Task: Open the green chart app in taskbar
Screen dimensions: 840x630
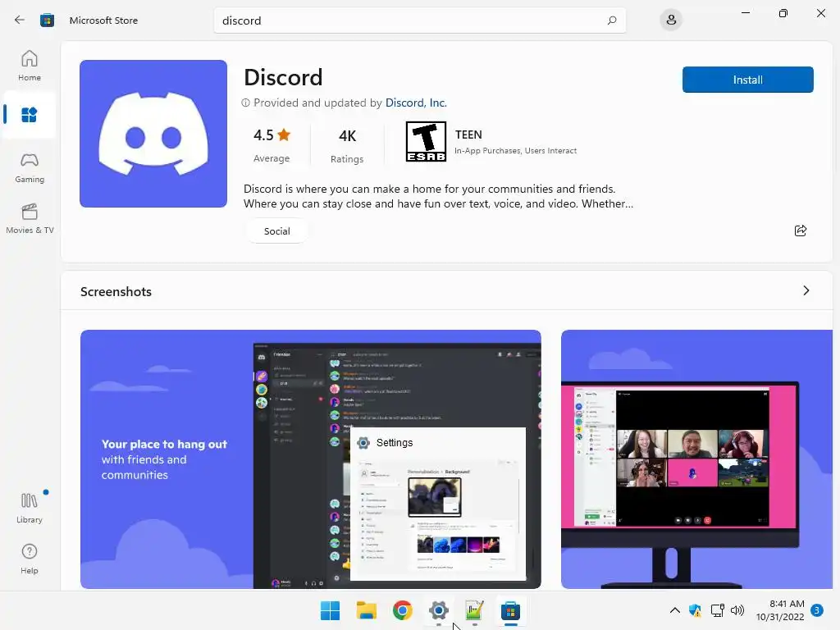Action: [x=474, y=610]
